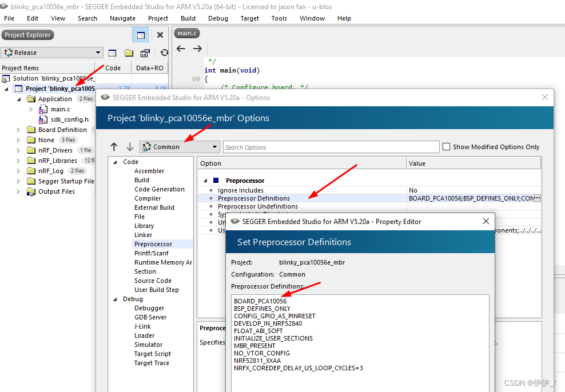
Task: Navigate forward with the right arrow in editor
Action: (197, 49)
